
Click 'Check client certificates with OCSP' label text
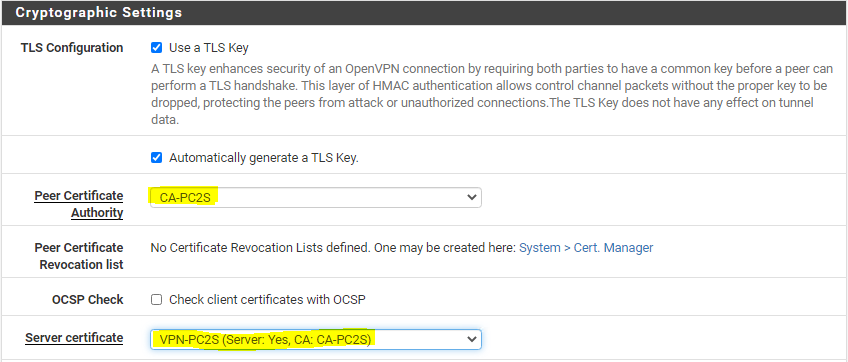point(267,300)
